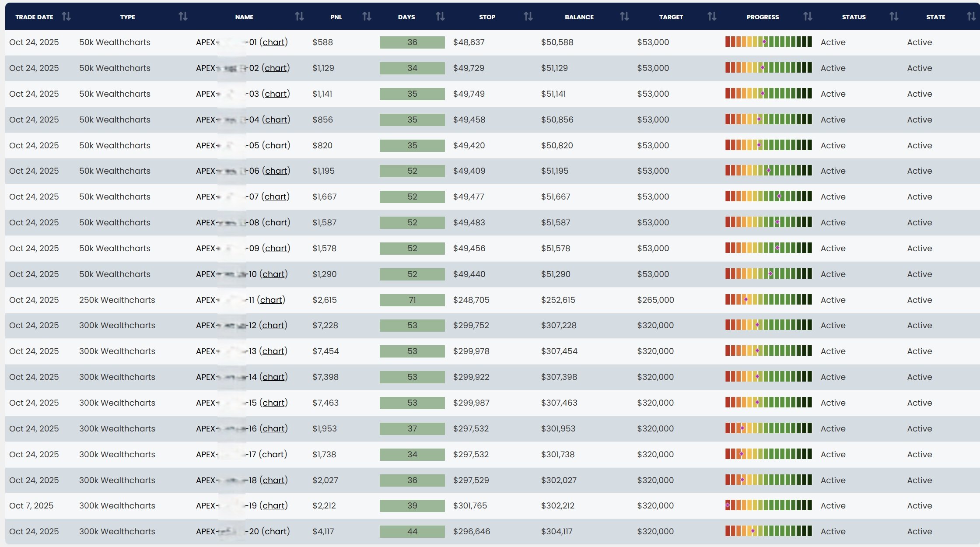Click sort icon beside Name header
The height and width of the screenshot is (547, 980).
coord(299,17)
